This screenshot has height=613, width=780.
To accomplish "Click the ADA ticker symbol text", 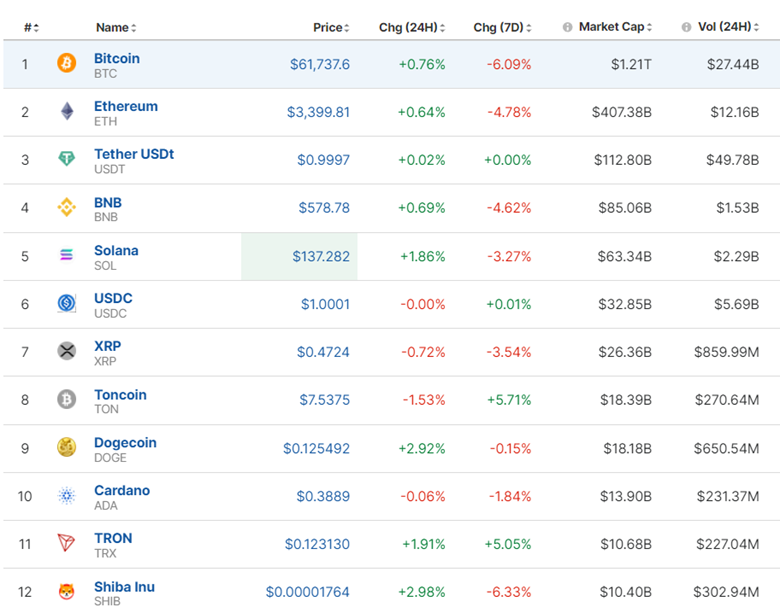I will click(106, 506).
